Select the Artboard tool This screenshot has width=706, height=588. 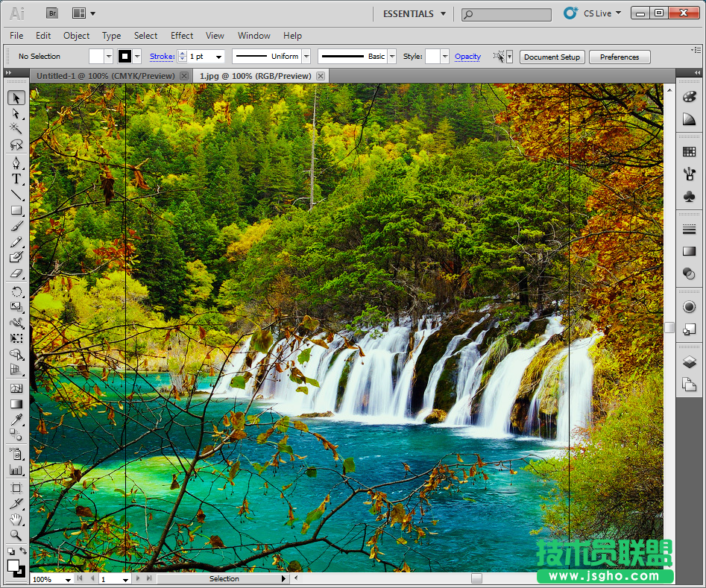(x=16, y=488)
